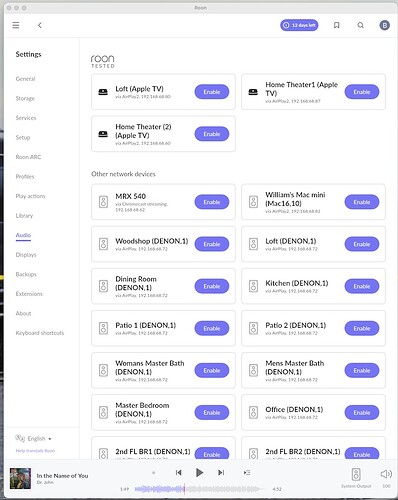This screenshot has width=398, height=500.
Task: Enable Kitchen (DENON,1)
Action: [x=362, y=286]
